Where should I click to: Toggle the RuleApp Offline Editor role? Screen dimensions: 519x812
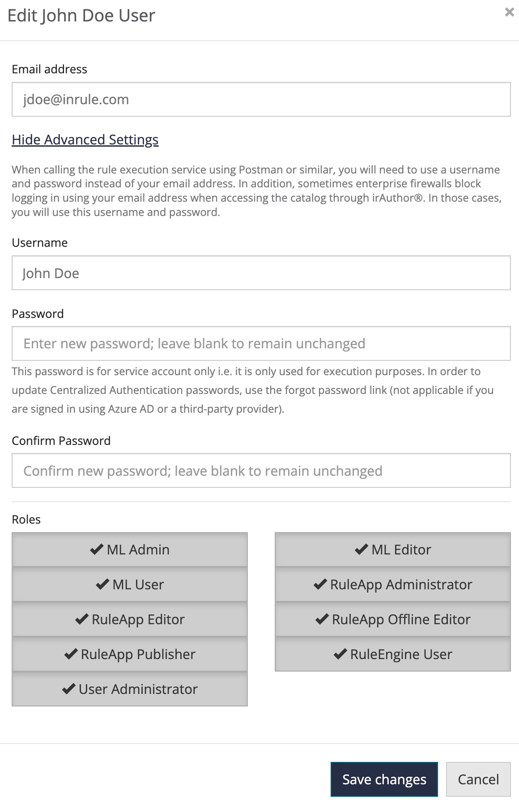pyautogui.click(x=392, y=619)
